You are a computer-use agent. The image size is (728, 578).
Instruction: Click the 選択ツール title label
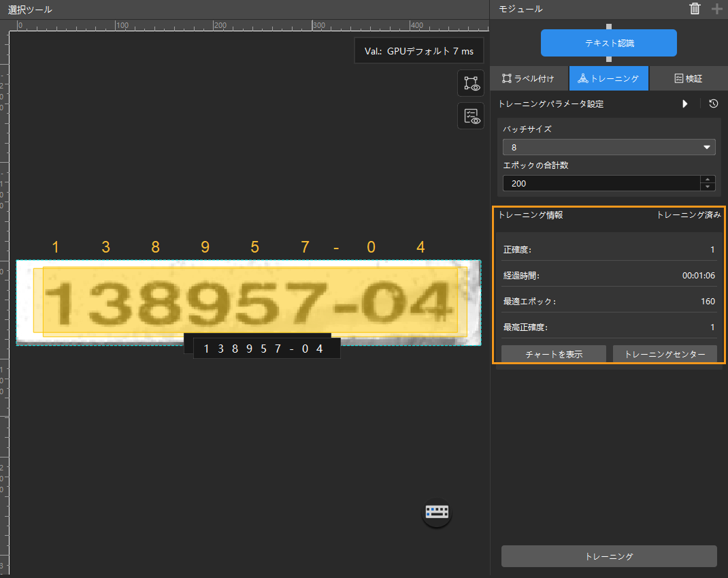coord(30,10)
